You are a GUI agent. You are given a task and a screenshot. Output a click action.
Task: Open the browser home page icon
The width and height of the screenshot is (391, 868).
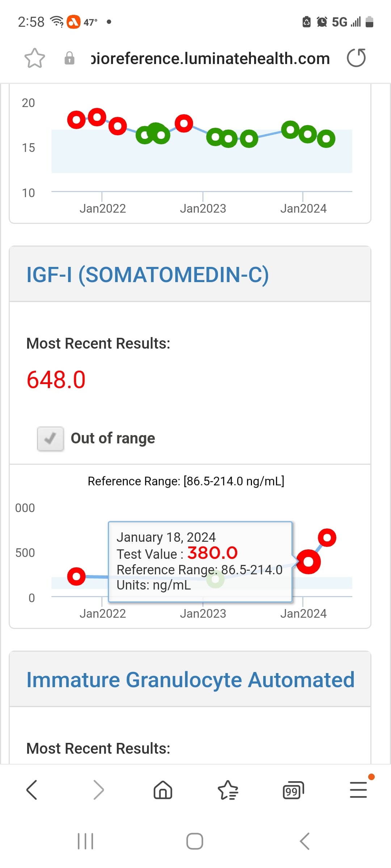pos(163,790)
